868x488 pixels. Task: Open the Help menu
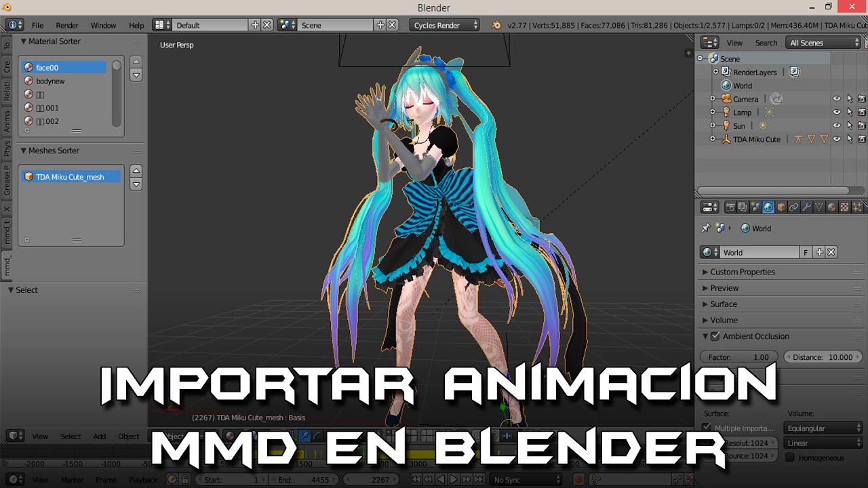[136, 25]
